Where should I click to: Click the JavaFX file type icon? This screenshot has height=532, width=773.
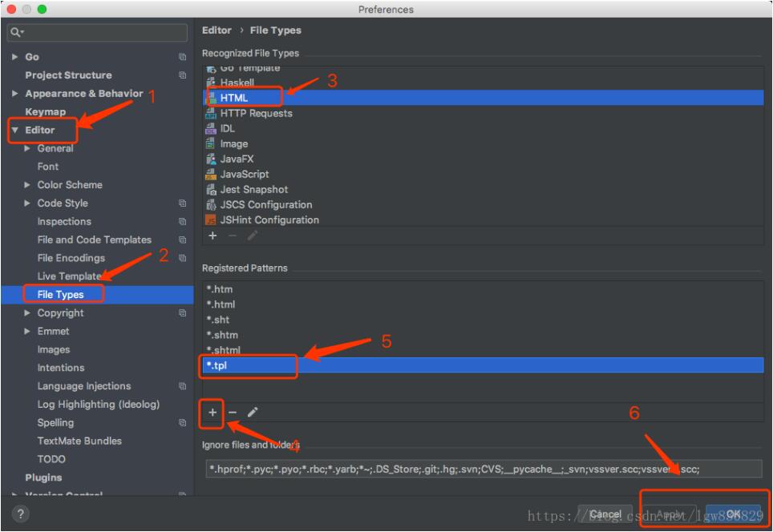(211, 159)
